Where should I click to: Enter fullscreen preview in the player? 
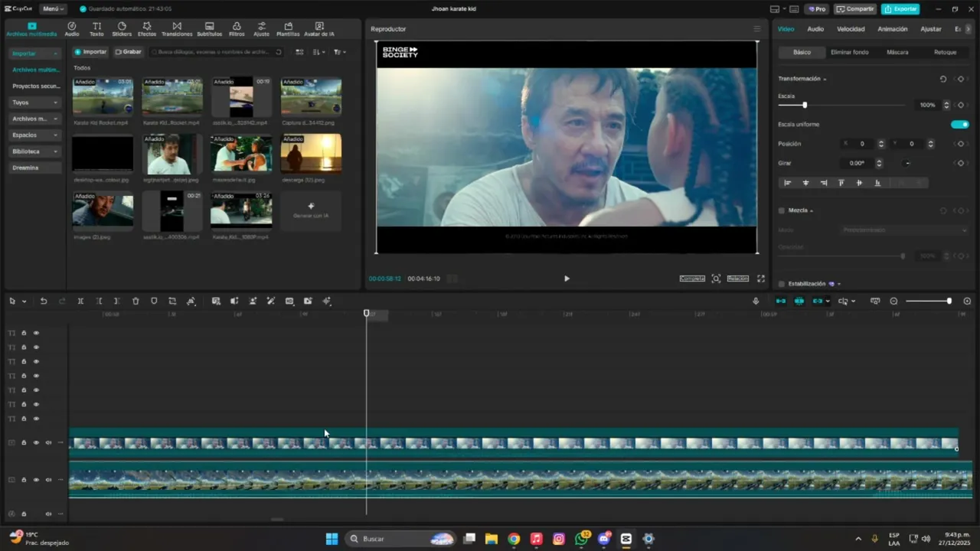tap(761, 279)
